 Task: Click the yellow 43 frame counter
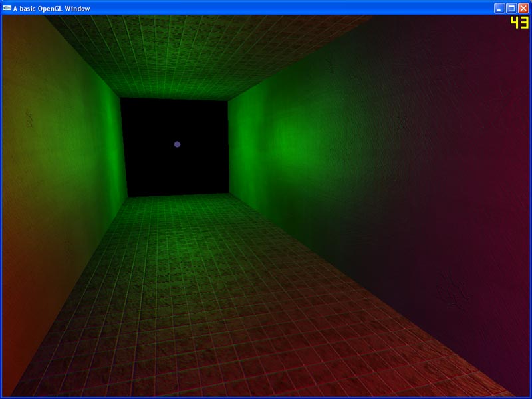pos(519,23)
